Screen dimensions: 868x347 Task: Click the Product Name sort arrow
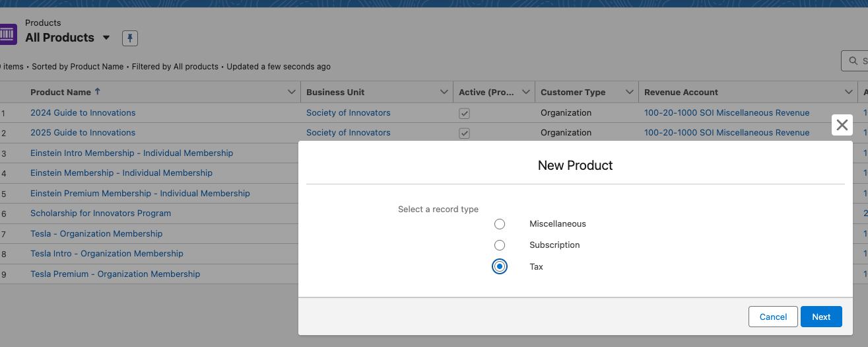(98, 92)
